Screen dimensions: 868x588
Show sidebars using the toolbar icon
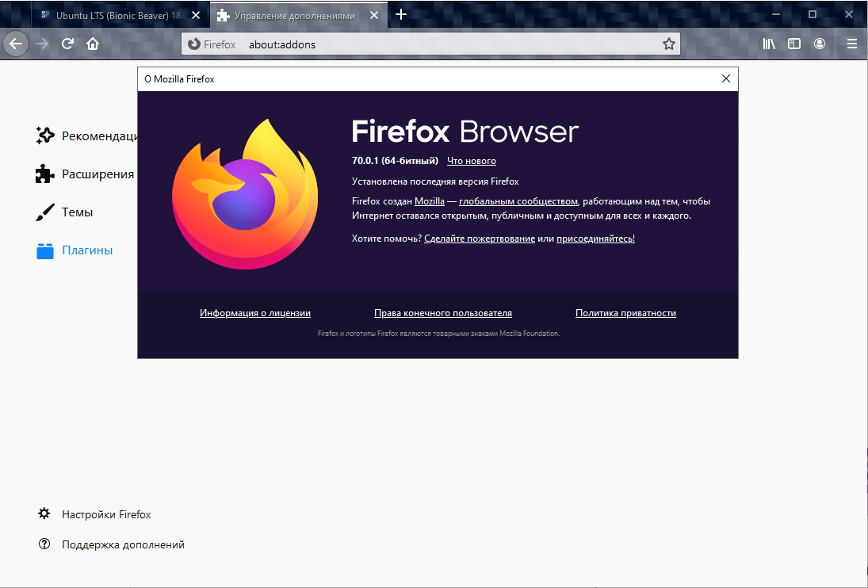point(793,44)
